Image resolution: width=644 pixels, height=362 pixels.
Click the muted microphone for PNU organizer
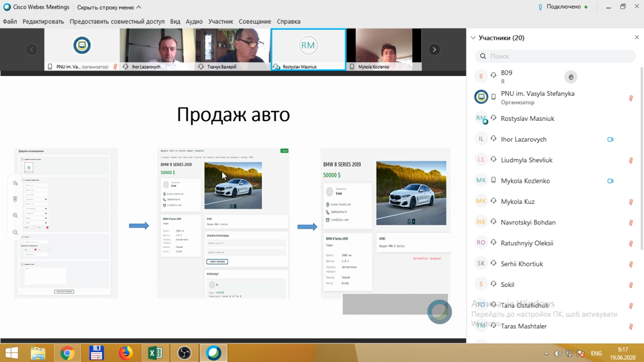click(x=631, y=98)
